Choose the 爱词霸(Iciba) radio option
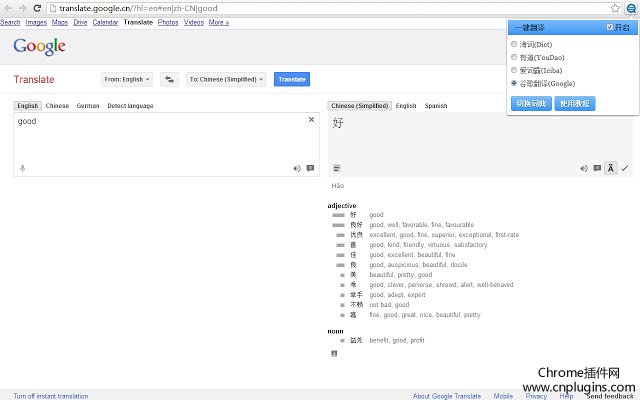The height and width of the screenshot is (400, 640). click(x=514, y=70)
